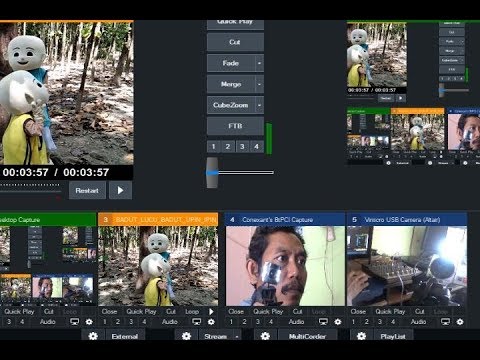Cut to the Desktop Capture input
Viewport: 480px width, 360px height.
tap(49, 312)
